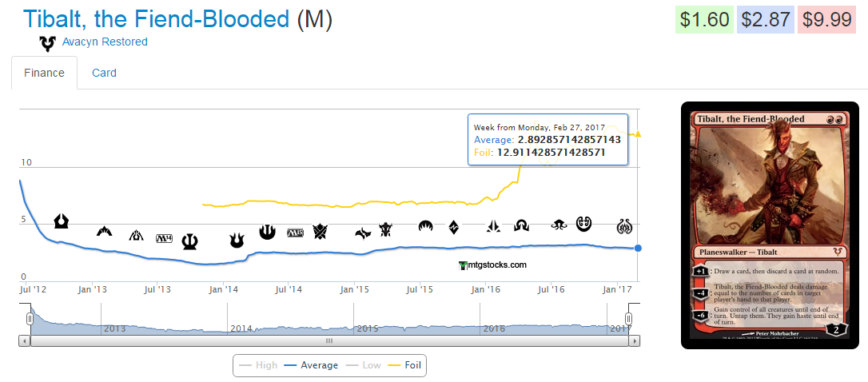Click the left arrow of the chart scrollbar
868x382 pixels.
click(x=25, y=341)
